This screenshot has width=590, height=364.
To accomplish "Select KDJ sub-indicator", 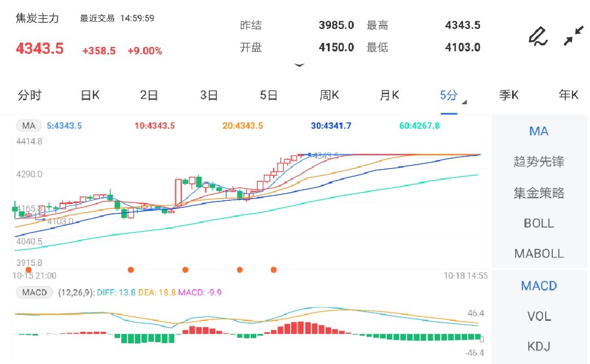I will point(539,346).
